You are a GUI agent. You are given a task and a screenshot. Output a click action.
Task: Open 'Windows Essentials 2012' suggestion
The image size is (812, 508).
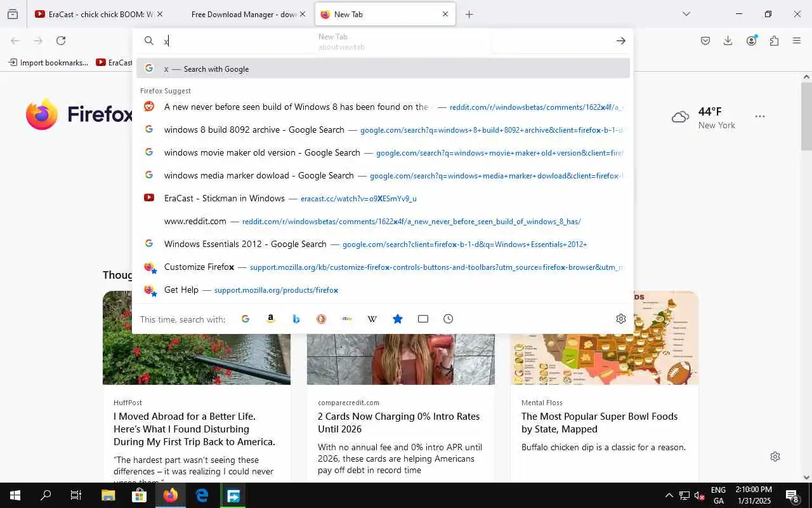click(x=383, y=244)
